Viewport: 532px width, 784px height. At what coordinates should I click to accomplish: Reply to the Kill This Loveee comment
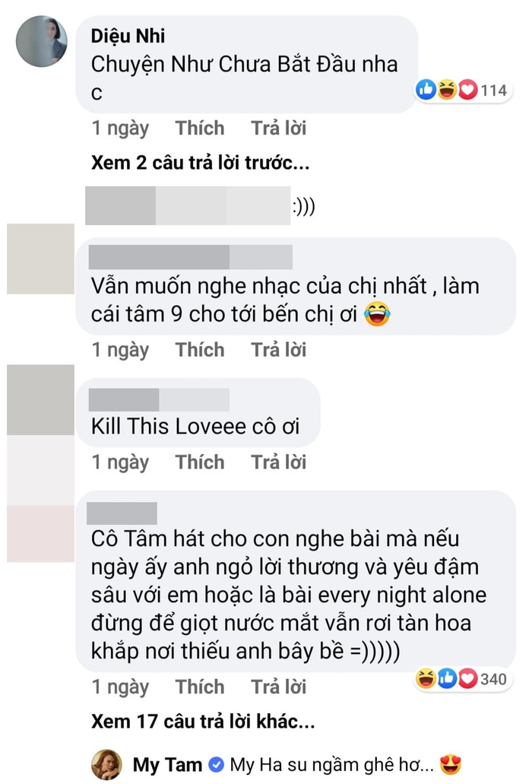[x=278, y=462]
